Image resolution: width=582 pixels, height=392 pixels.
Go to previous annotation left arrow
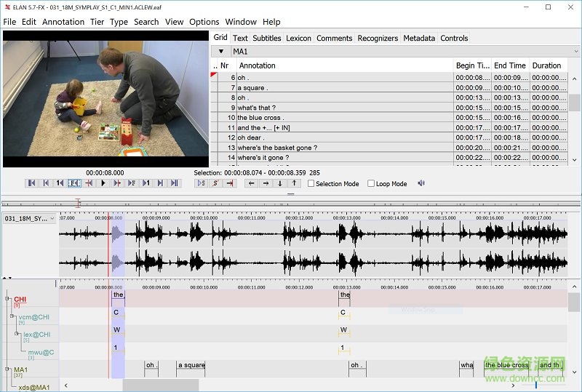point(252,183)
